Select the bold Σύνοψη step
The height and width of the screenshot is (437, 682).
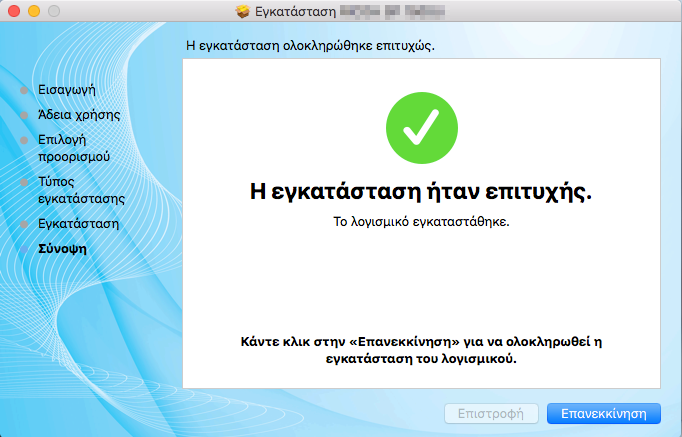tap(62, 249)
